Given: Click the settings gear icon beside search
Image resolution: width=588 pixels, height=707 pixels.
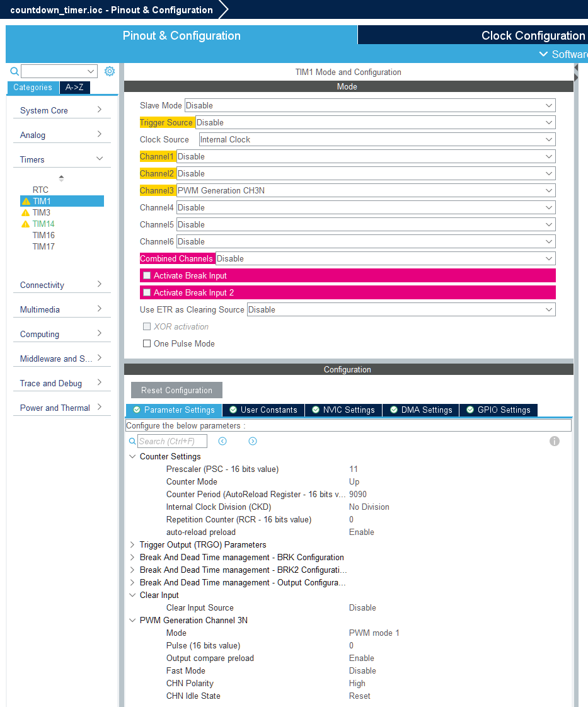Looking at the screenshot, I should [110, 71].
